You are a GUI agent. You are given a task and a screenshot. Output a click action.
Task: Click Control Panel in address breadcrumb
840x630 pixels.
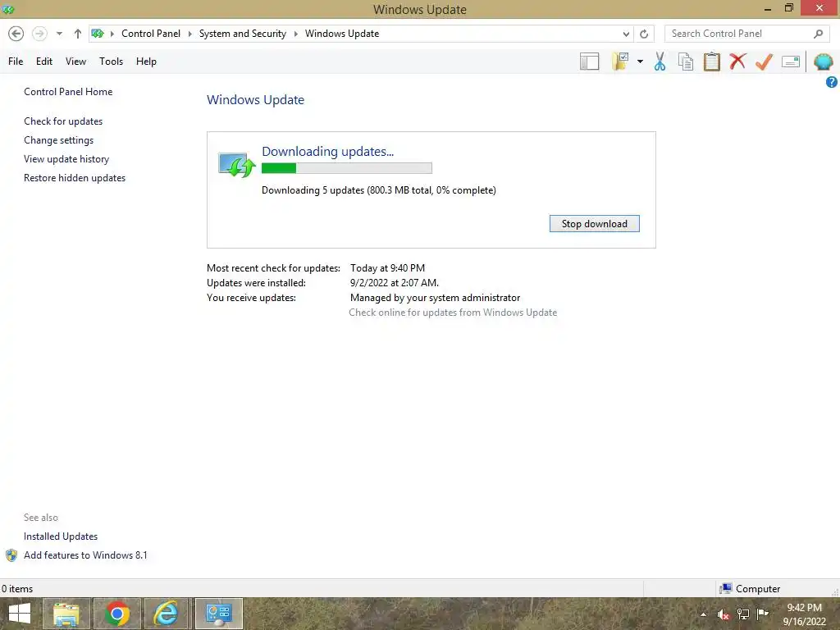151,34
